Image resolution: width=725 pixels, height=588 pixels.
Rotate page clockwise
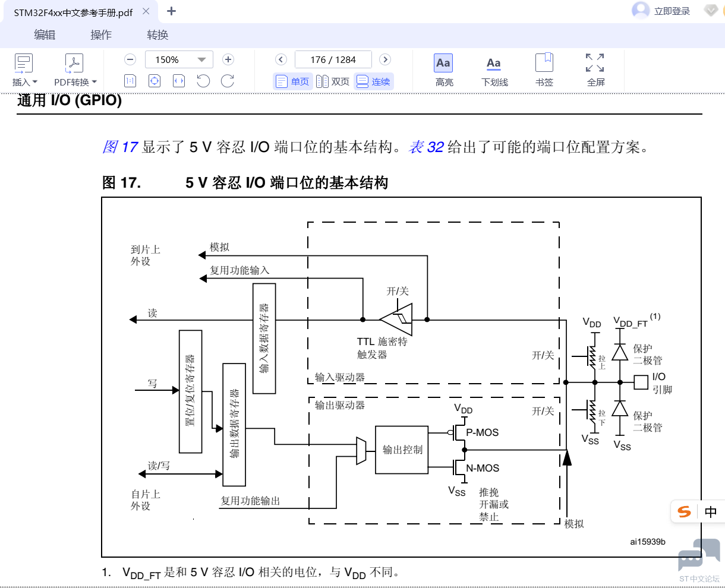[228, 81]
